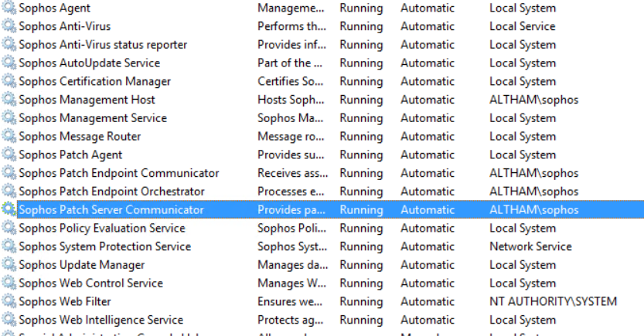
Task: Select Sophos Policy Evaluation Service name
Action: (102, 228)
